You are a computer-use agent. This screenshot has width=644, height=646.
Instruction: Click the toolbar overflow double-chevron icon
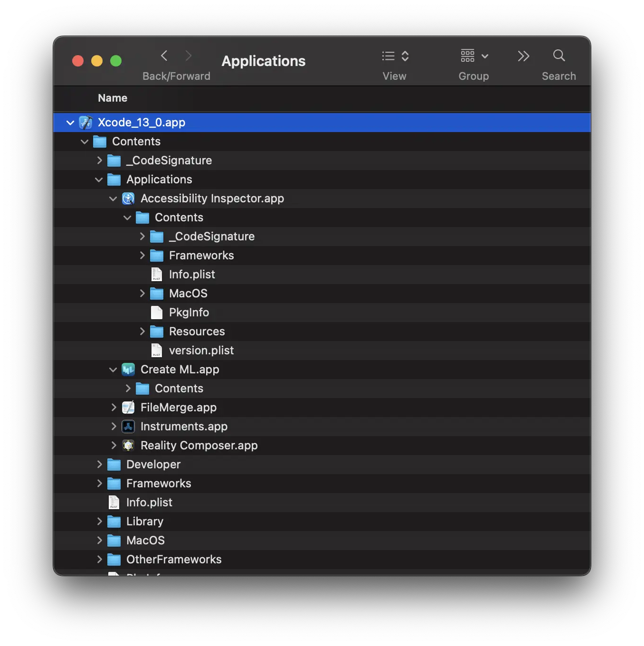523,56
